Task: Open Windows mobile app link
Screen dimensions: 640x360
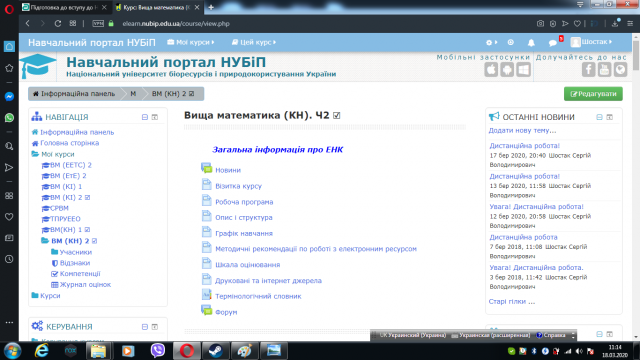Action: point(523,70)
